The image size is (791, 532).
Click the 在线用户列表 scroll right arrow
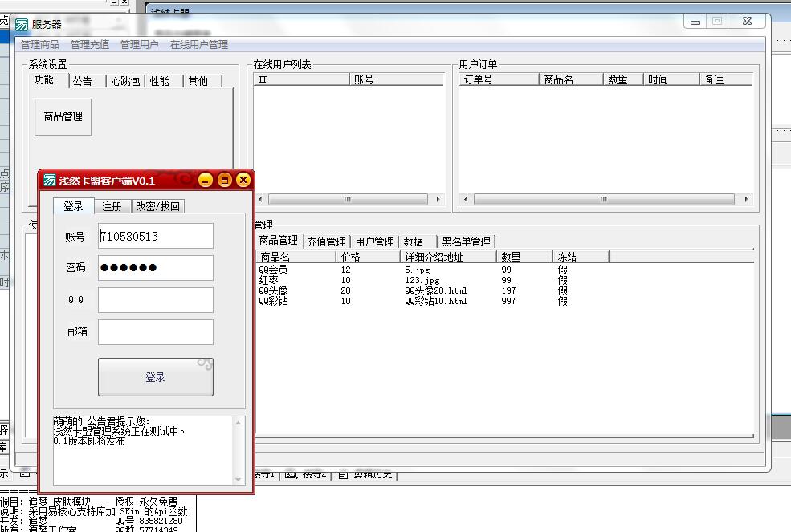coord(438,199)
